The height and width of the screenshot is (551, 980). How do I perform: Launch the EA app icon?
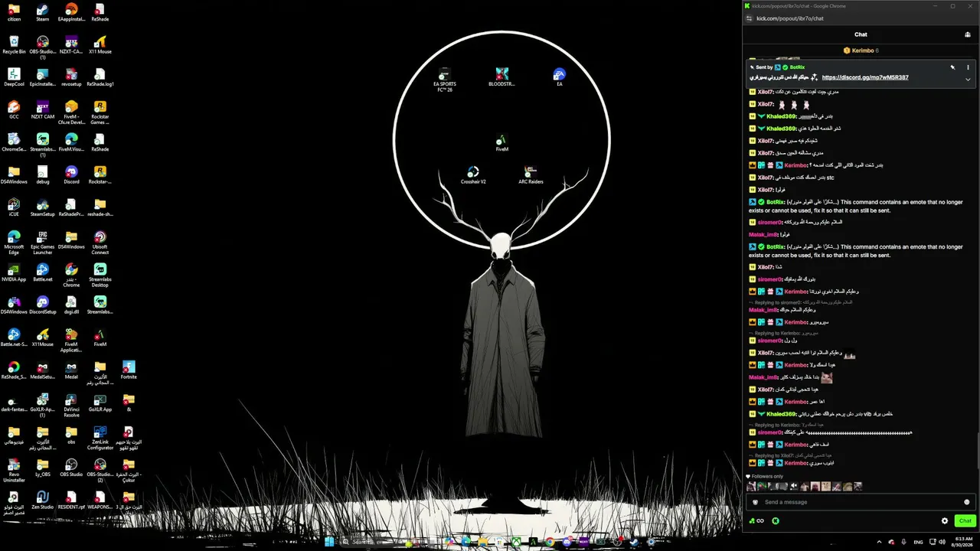pyautogui.click(x=560, y=77)
